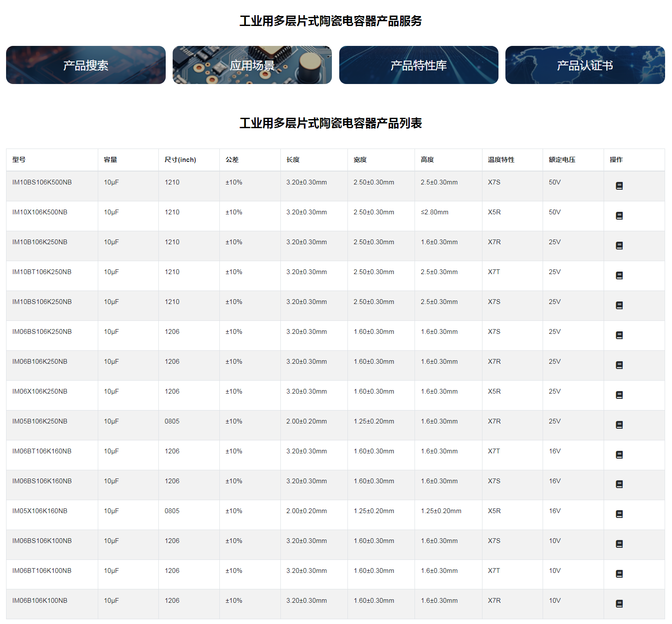
Task: Go to 应用场景 section
Action: coord(252,65)
